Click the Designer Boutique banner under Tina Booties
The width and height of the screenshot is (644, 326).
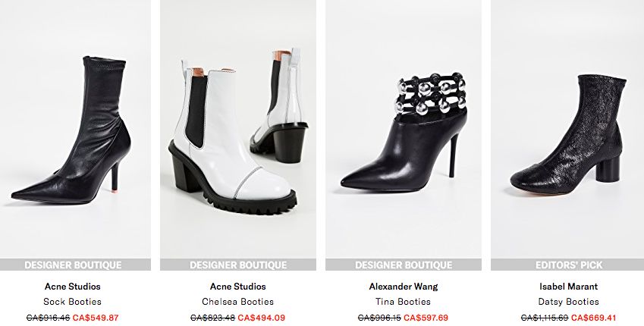pyautogui.click(x=404, y=265)
